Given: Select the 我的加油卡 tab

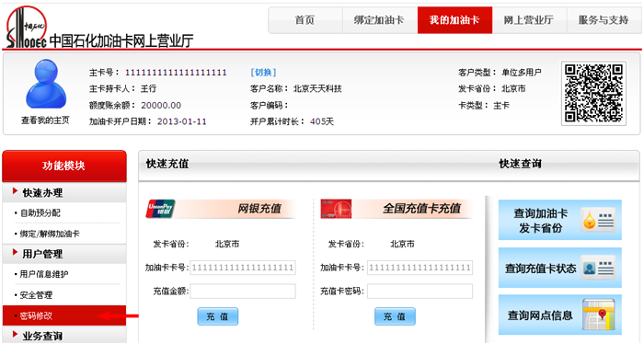Looking at the screenshot, I should point(454,20).
